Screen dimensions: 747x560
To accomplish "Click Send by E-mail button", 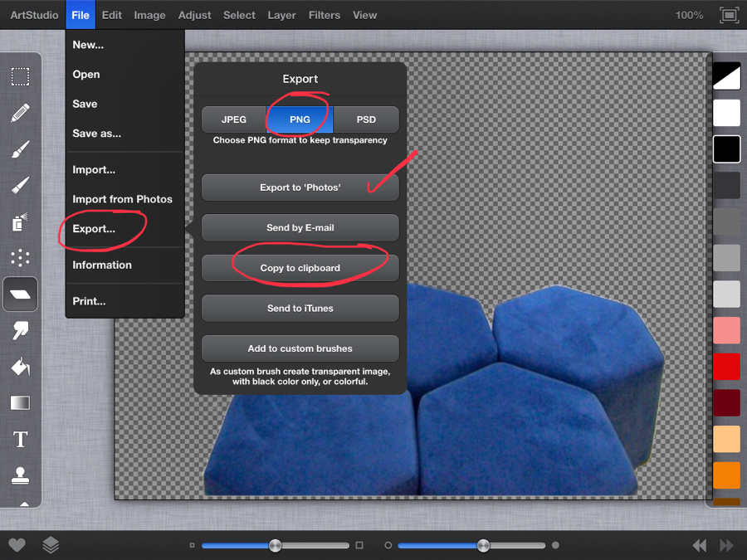I will (300, 227).
